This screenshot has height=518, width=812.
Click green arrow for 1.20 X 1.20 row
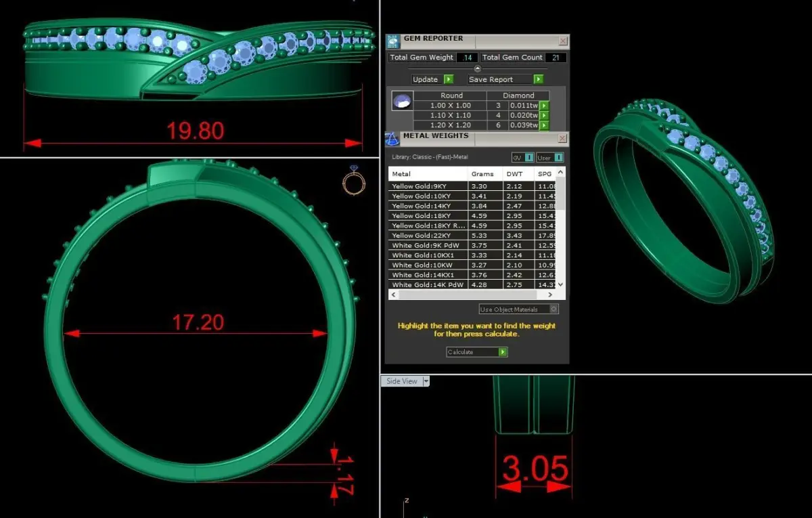pyautogui.click(x=544, y=125)
